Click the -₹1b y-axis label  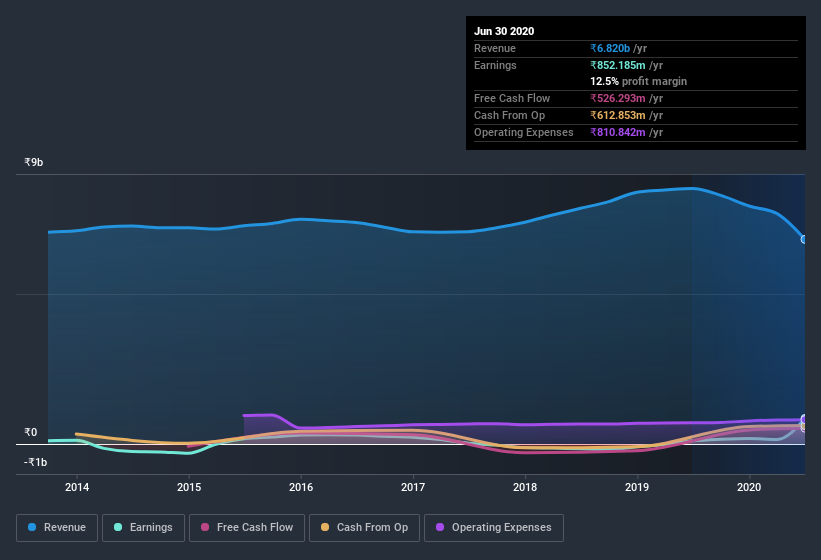click(x=36, y=462)
